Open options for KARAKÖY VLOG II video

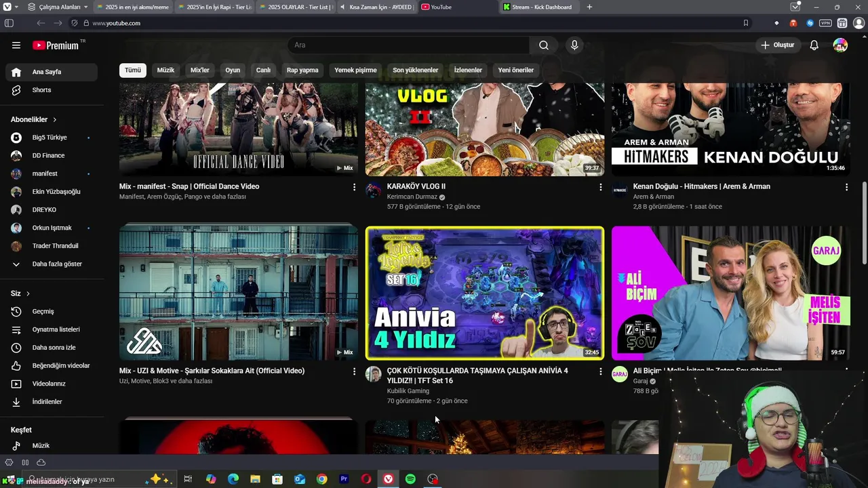coord(600,187)
